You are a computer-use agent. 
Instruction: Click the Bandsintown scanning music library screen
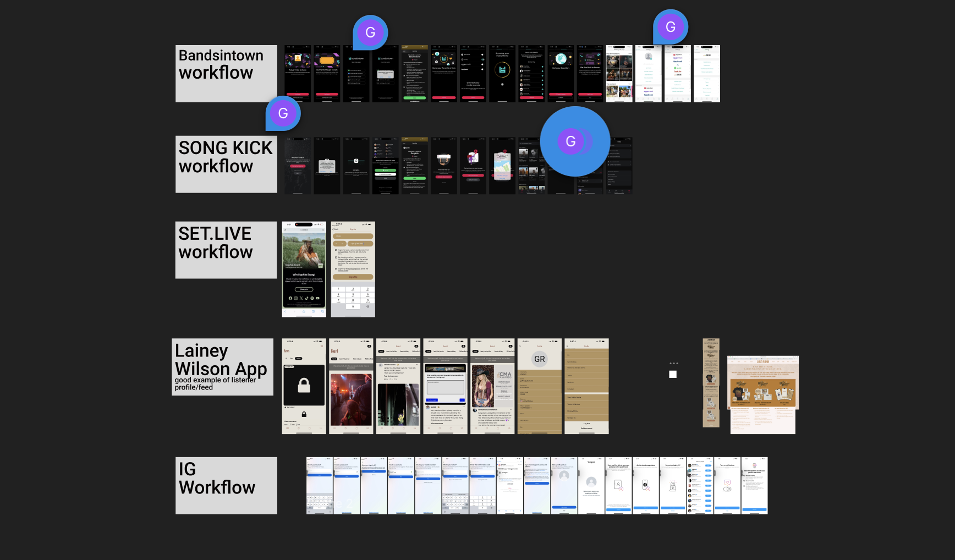(x=502, y=73)
